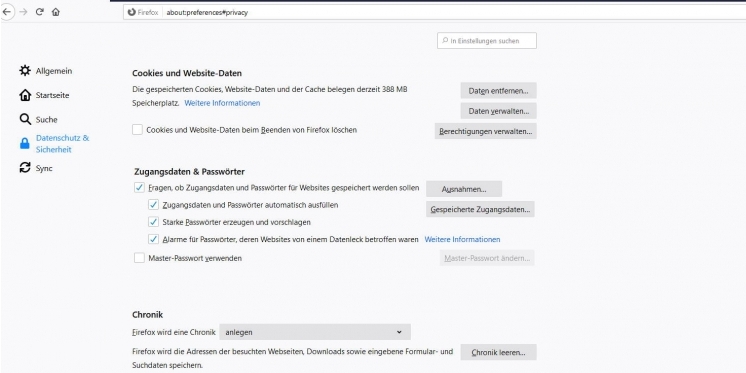
Task: Open Berechtigungen verwalten dialog
Action: (485, 131)
